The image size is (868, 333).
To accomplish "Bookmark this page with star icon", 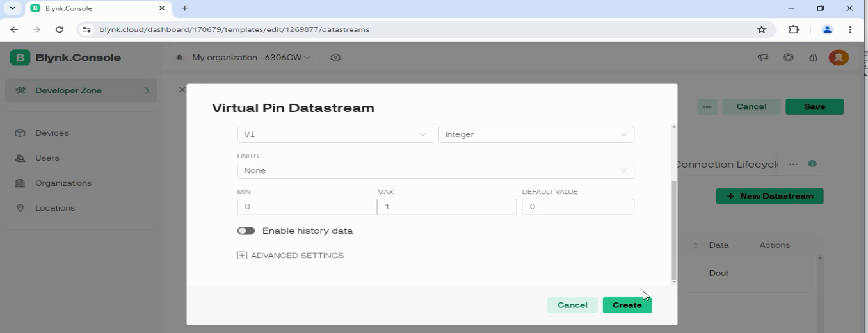I will point(761,29).
